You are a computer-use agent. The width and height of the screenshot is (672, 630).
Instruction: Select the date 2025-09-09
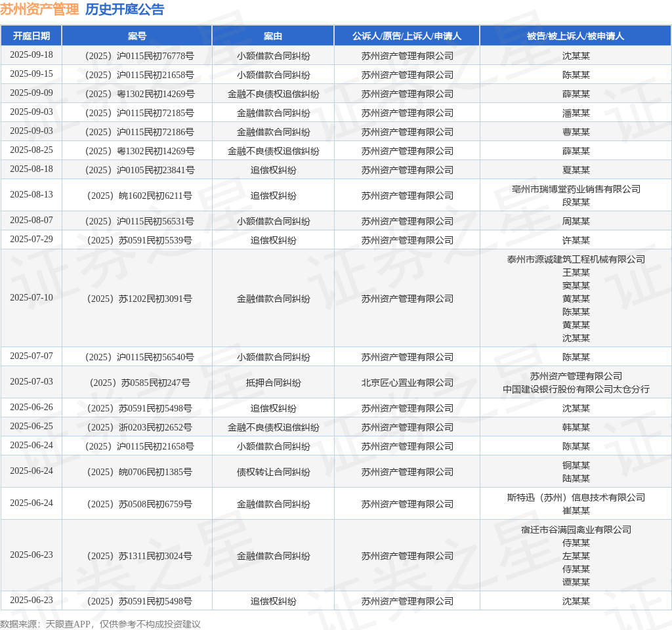pos(31,93)
